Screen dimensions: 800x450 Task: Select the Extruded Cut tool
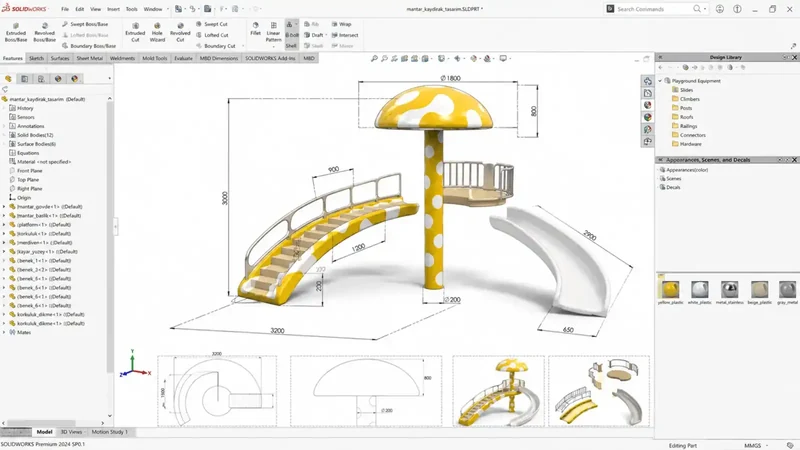[135, 32]
